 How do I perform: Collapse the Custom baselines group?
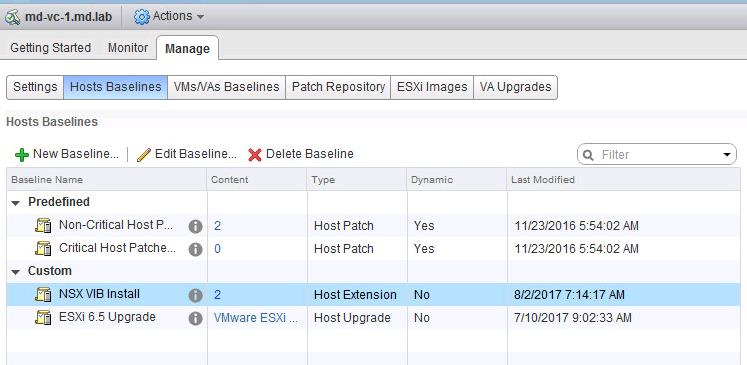[x=16, y=272]
